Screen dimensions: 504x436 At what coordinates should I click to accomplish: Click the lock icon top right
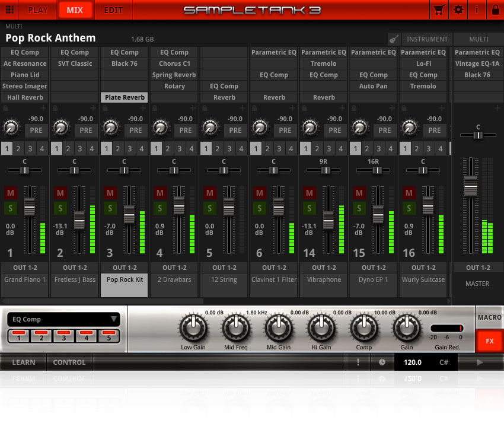click(496, 9)
